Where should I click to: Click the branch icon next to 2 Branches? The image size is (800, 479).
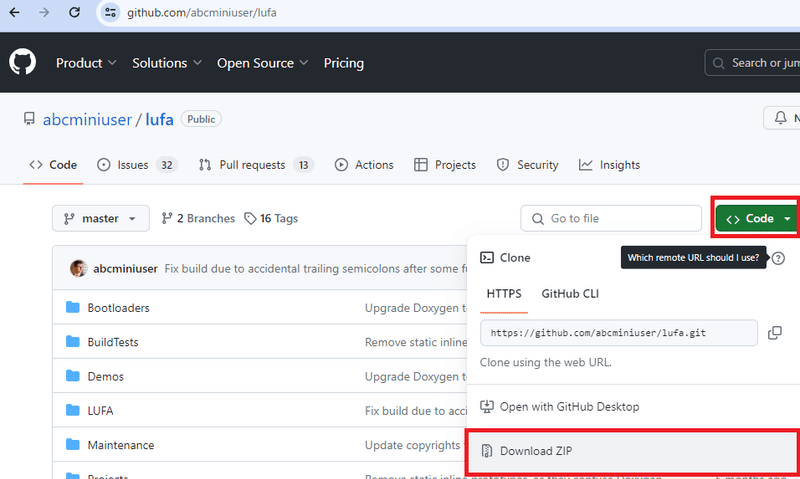click(167, 218)
